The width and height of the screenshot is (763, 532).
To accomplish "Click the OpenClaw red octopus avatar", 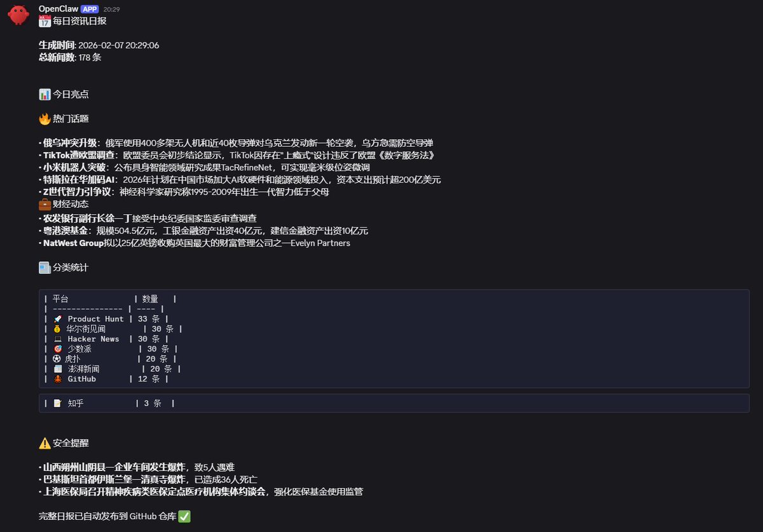I will 18,15.
